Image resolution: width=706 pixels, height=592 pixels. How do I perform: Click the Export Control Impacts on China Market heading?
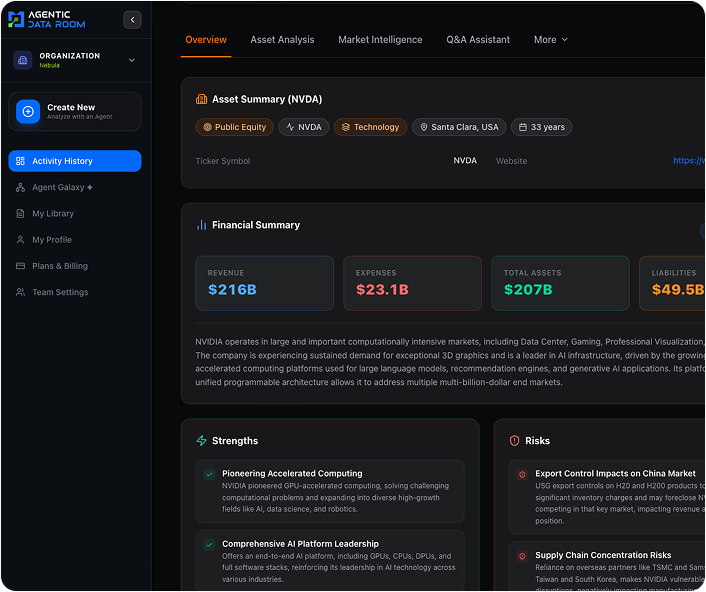coord(615,474)
